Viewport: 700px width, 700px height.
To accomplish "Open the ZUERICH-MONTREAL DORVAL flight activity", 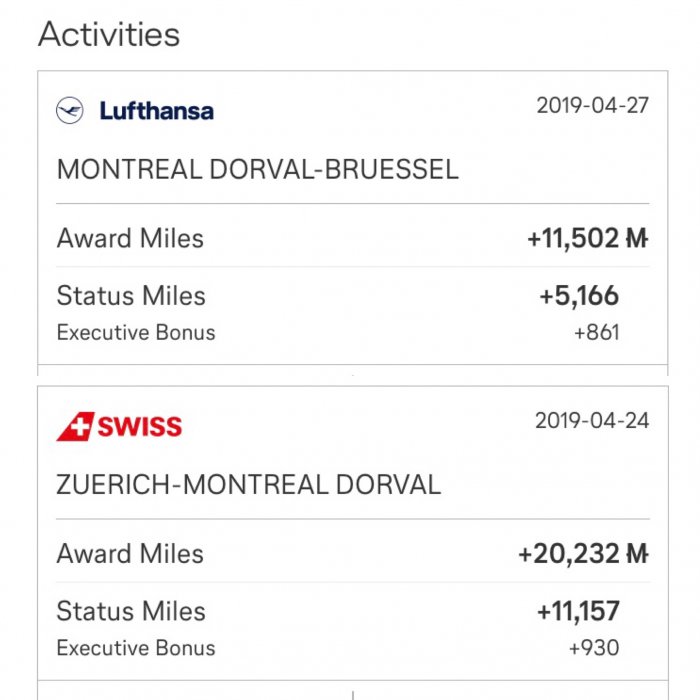I will pos(248,485).
